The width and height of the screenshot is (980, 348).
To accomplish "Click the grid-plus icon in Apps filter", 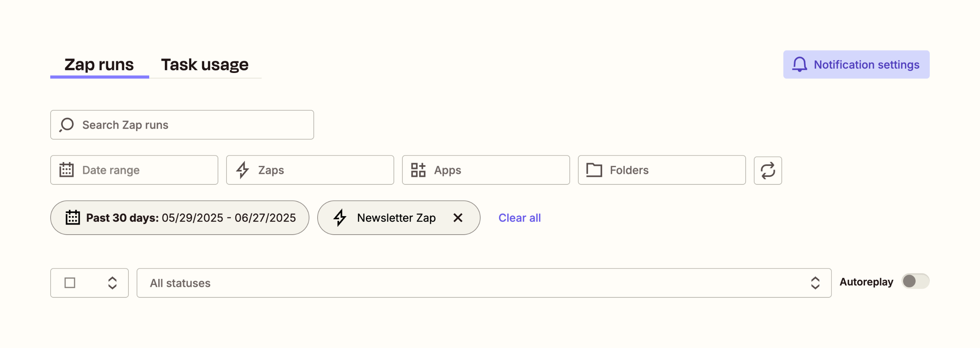I will 418,170.
